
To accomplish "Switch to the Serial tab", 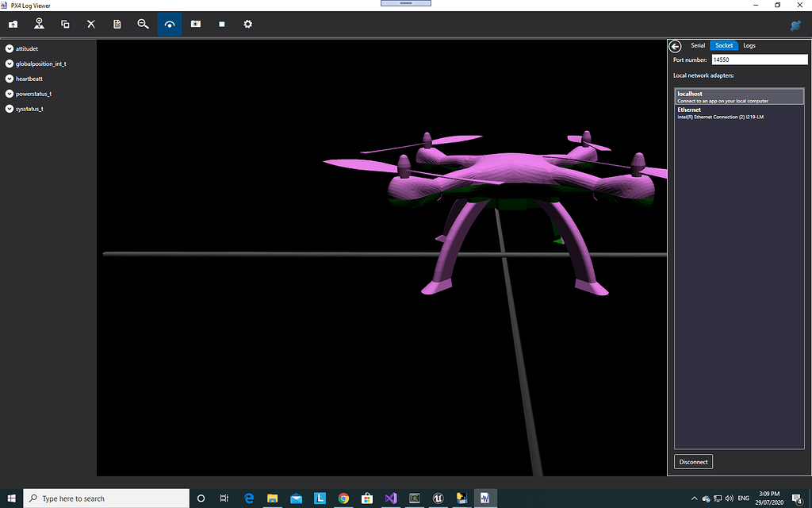I will tap(698, 45).
